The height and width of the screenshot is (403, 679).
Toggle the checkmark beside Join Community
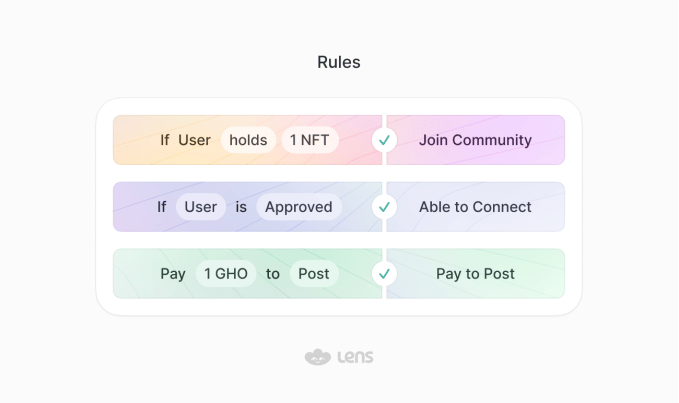384,140
